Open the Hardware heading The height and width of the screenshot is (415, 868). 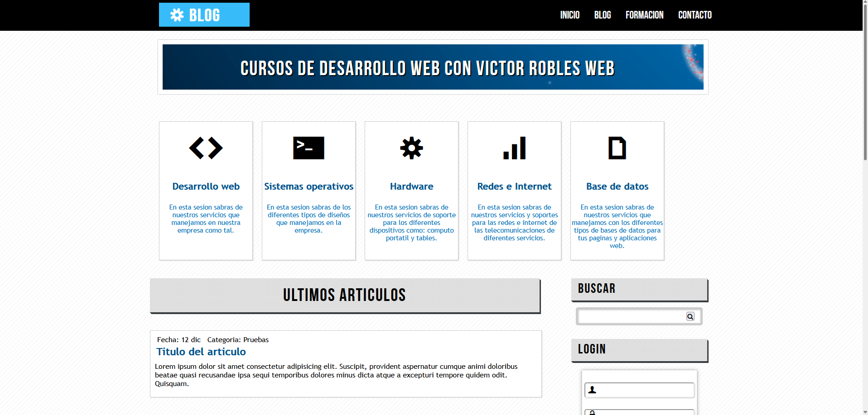tap(411, 186)
